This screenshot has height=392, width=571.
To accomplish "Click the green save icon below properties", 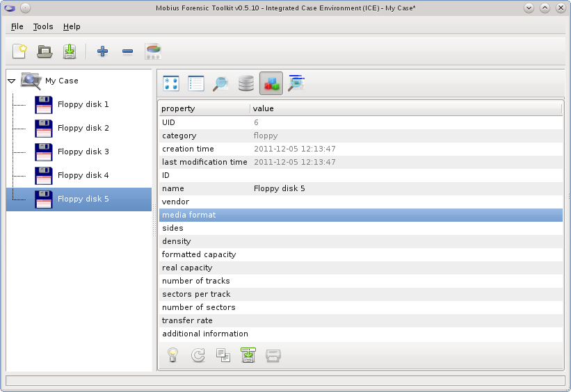I will (x=248, y=355).
